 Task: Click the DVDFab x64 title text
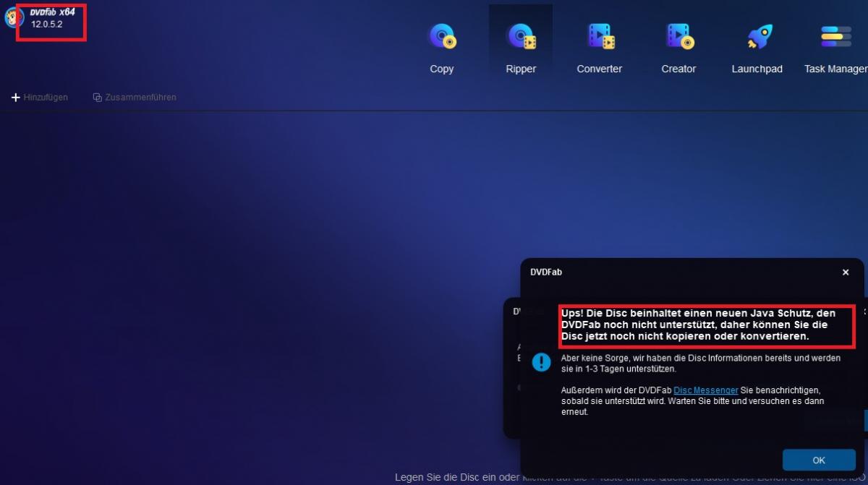tap(53, 12)
